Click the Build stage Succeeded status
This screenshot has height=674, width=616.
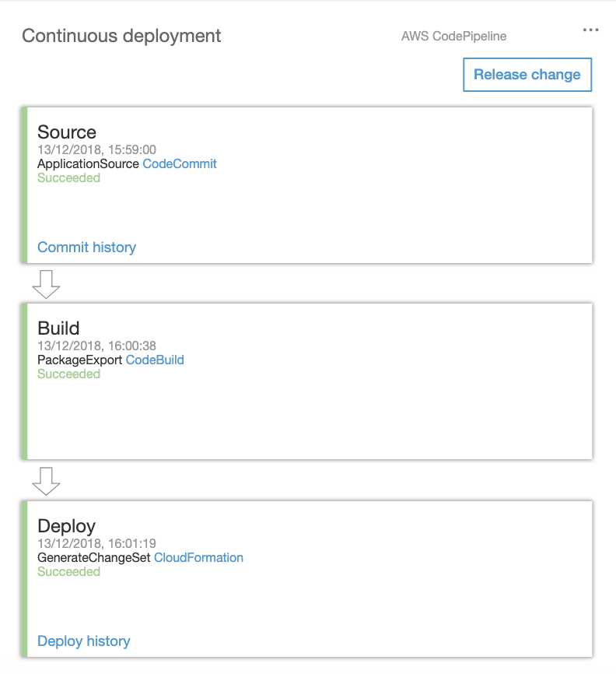pyautogui.click(x=68, y=374)
